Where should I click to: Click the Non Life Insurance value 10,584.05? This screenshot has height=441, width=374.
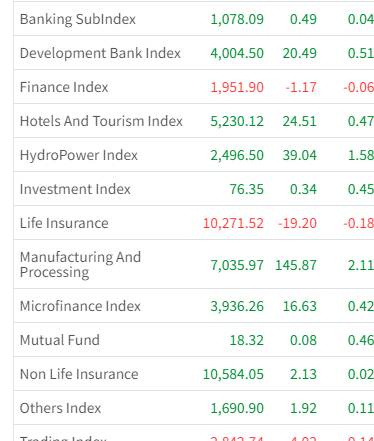click(233, 374)
